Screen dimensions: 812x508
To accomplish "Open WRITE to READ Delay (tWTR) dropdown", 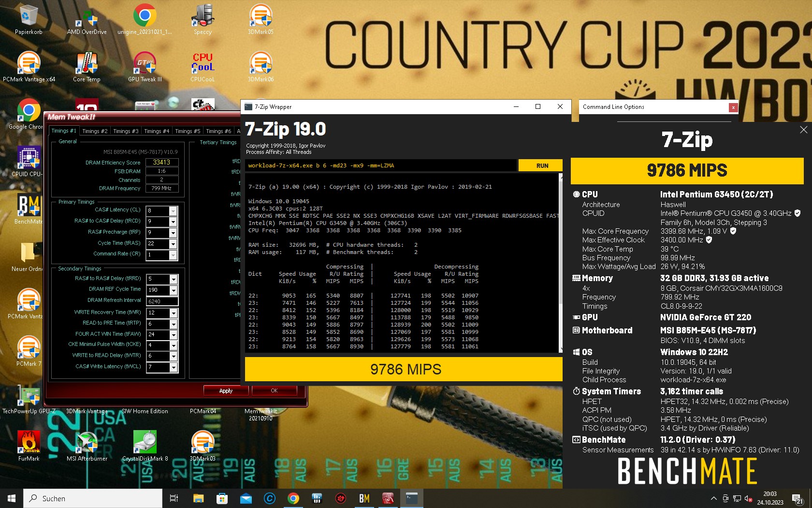I will (173, 356).
